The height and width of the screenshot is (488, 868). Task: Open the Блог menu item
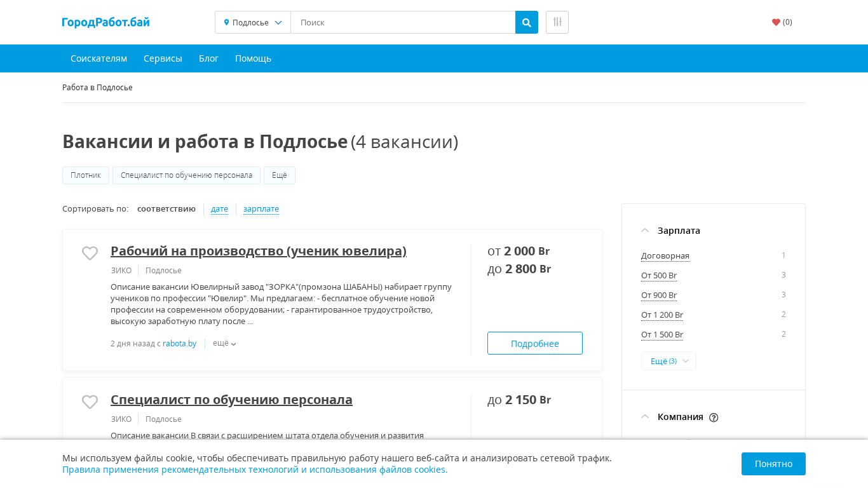point(208,58)
